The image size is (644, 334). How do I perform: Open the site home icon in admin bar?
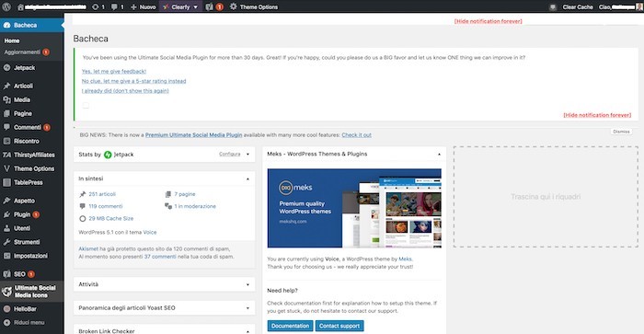click(20, 7)
